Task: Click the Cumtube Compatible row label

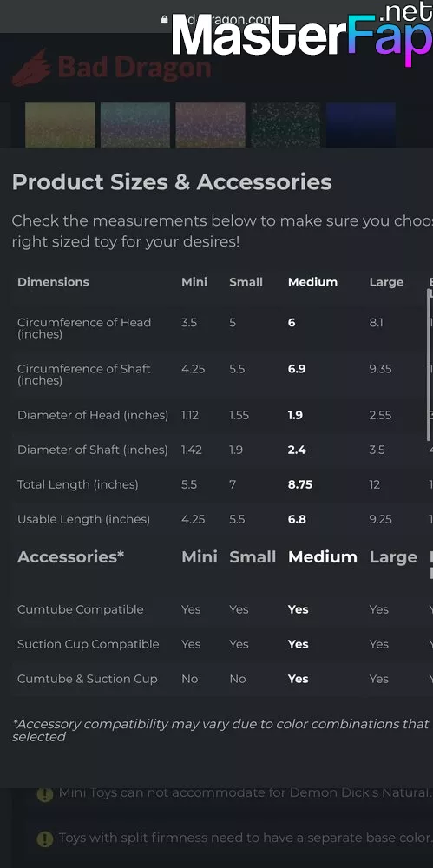Action: tap(81, 609)
